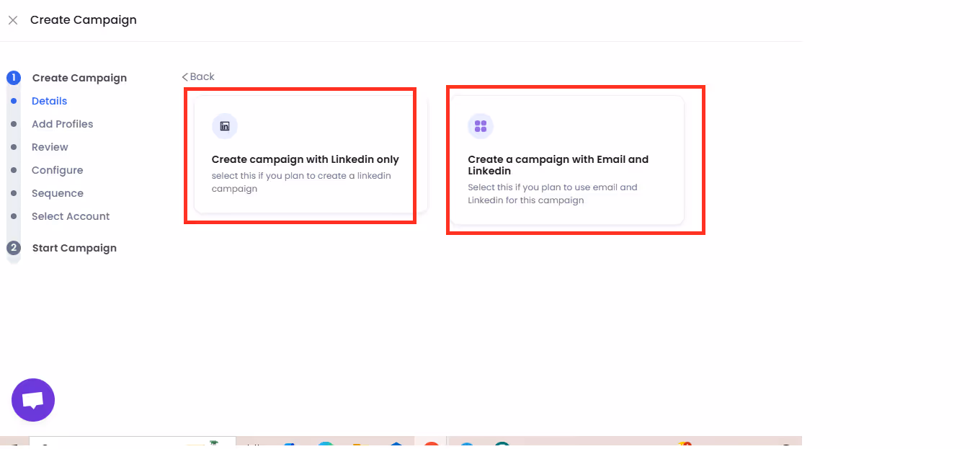Click the open browser tab in the taskbar
This screenshot has width=980, height=449.
(x=133, y=440)
